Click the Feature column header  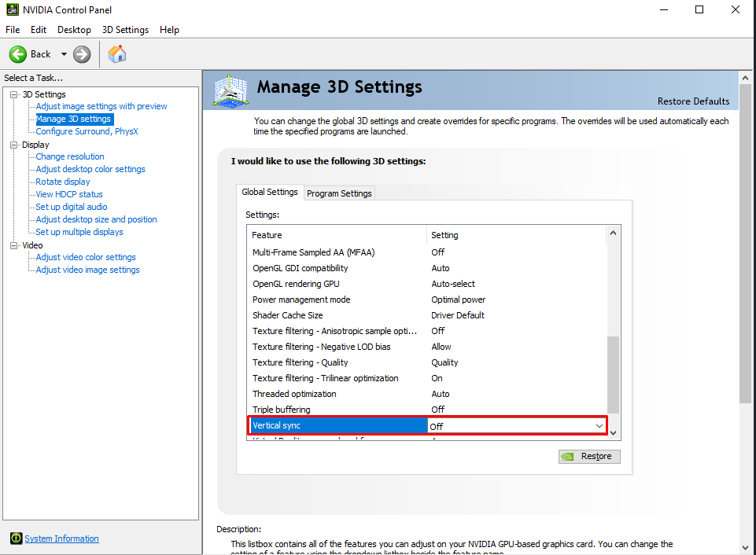tap(337, 235)
